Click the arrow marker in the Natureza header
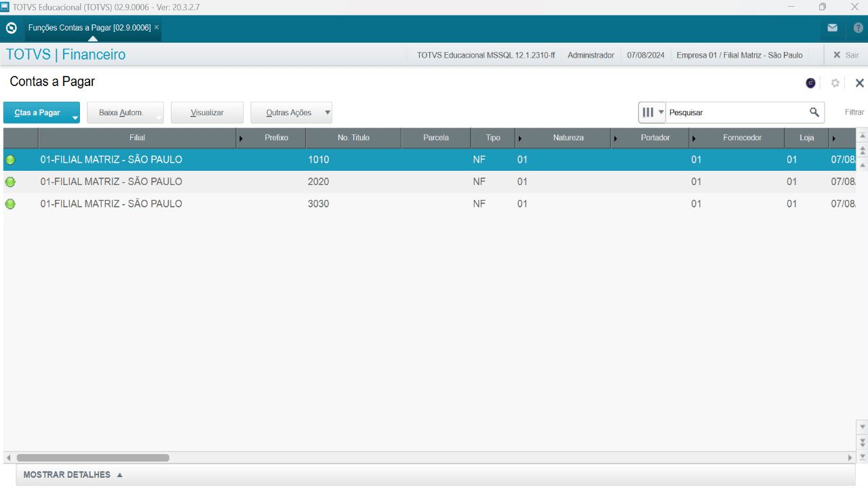This screenshot has width=868, height=488. click(520, 138)
